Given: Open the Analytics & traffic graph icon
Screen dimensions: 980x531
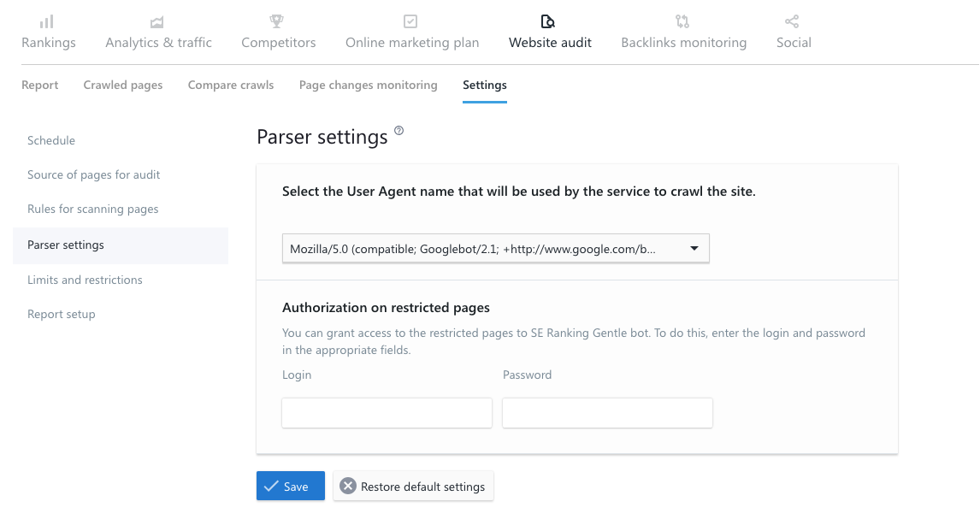Looking at the screenshot, I should point(158,21).
